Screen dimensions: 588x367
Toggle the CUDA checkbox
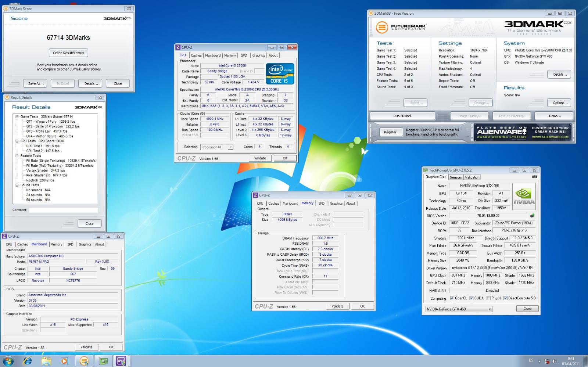(x=472, y=298)
